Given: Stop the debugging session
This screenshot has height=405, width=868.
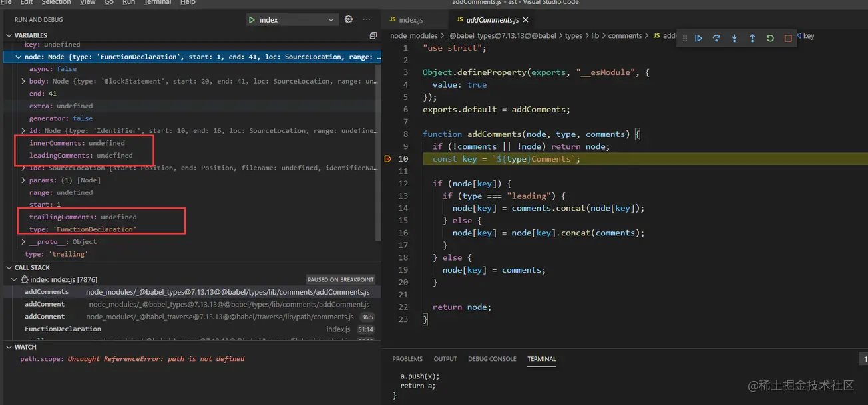Looking at the screenshot, I should pos(788,39).
